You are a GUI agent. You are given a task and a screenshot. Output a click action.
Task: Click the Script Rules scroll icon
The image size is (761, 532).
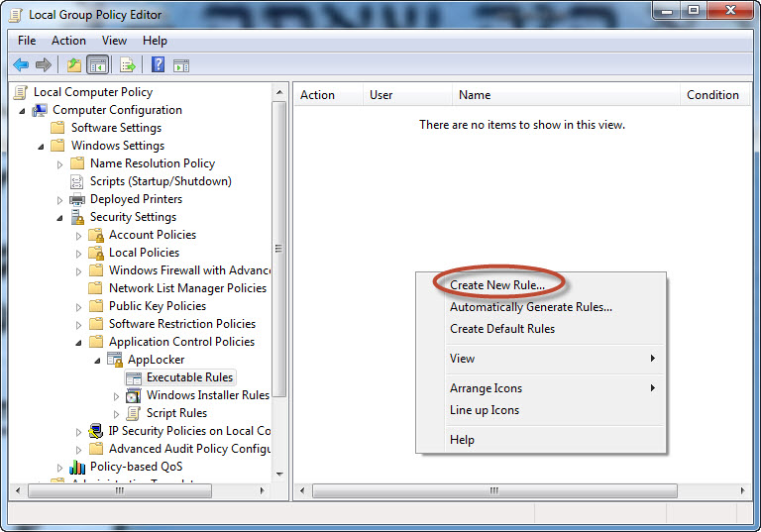point(134,413)
